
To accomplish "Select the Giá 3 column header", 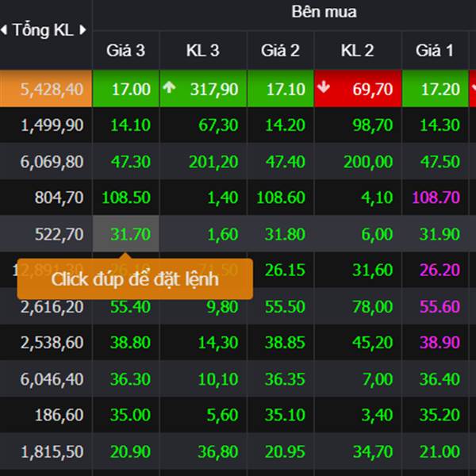I will pos(125,51).
